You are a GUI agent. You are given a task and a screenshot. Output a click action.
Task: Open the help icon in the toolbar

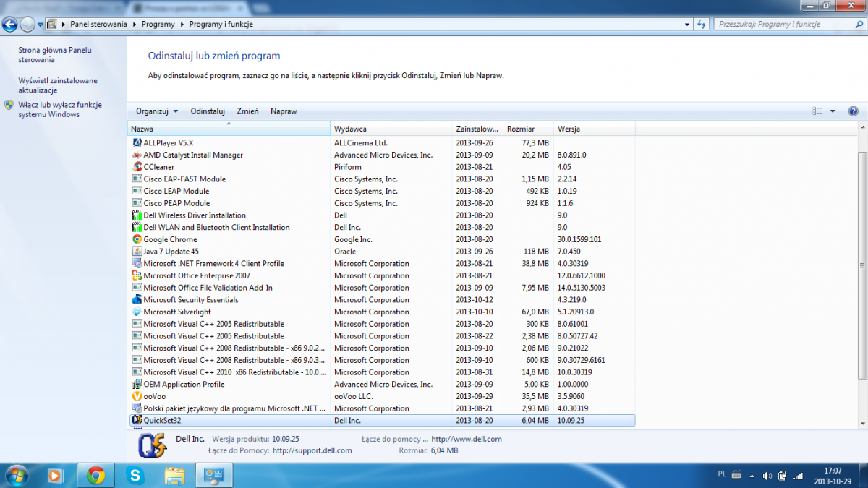tap(853, 111)
